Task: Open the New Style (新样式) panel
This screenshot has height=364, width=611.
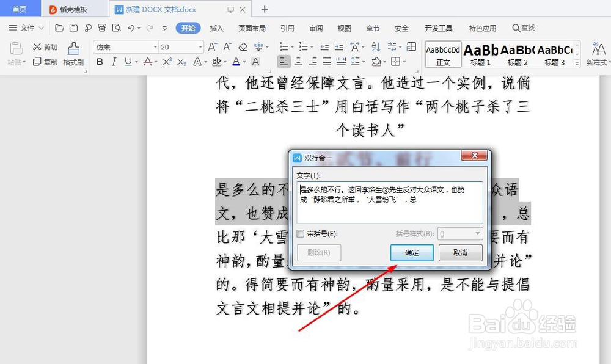Action: click(597, 54)
